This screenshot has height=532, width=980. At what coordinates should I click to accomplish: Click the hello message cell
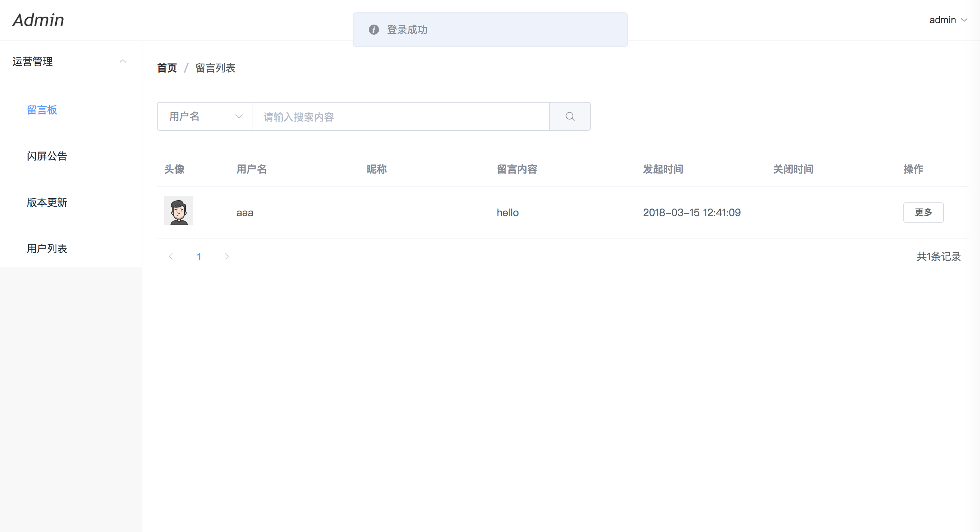[x=507, y=213]
